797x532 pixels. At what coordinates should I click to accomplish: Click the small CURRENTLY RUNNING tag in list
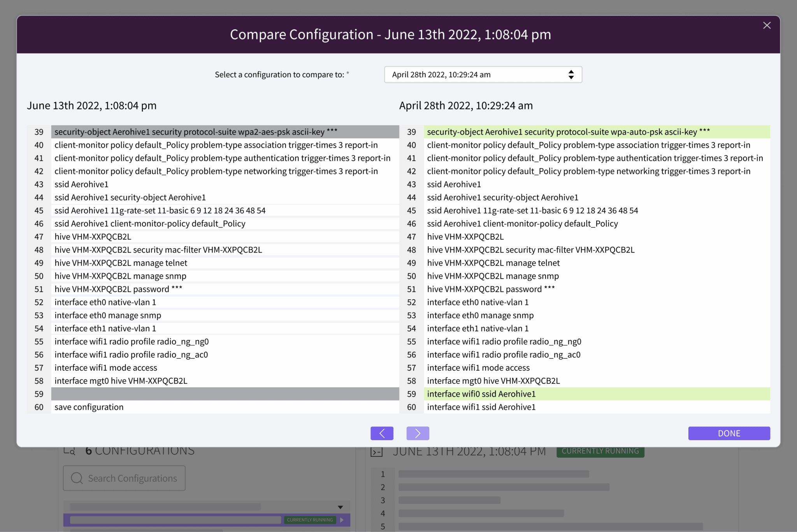[310, 520]
